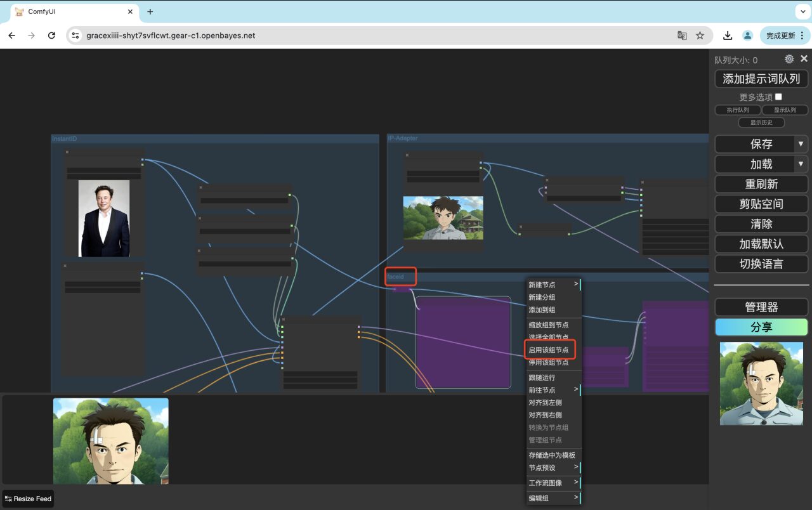The height and width of the screenshot is (510, 812).
Task: Choose 停用该组节点 from the context menu
Action: click(549, 363)
